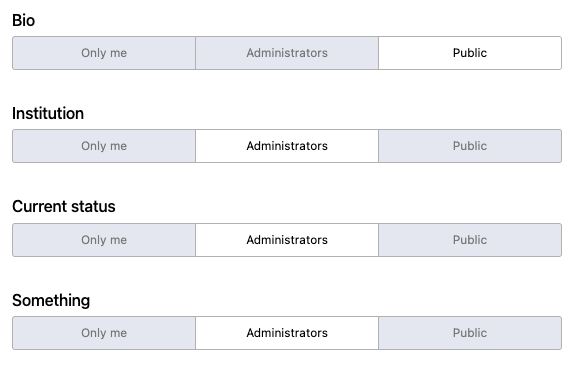Click the Institution section label
575x371 pixels.
[48, 113]
